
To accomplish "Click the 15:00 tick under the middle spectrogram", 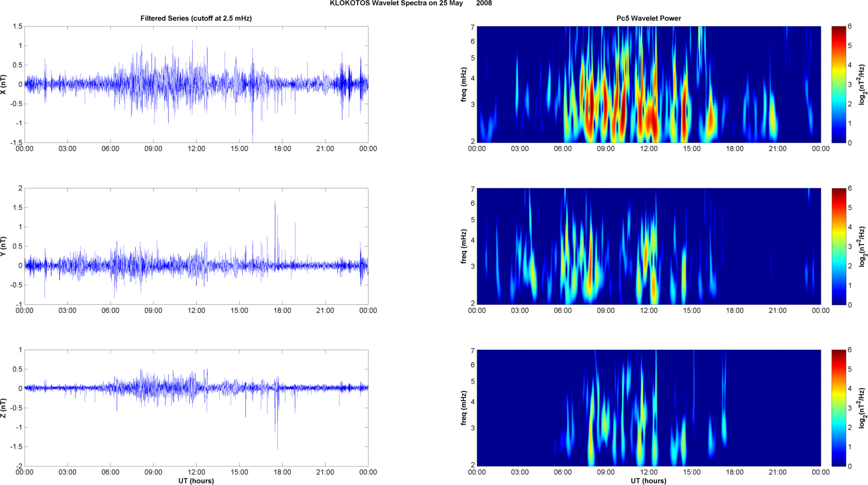I will point(692,311).
